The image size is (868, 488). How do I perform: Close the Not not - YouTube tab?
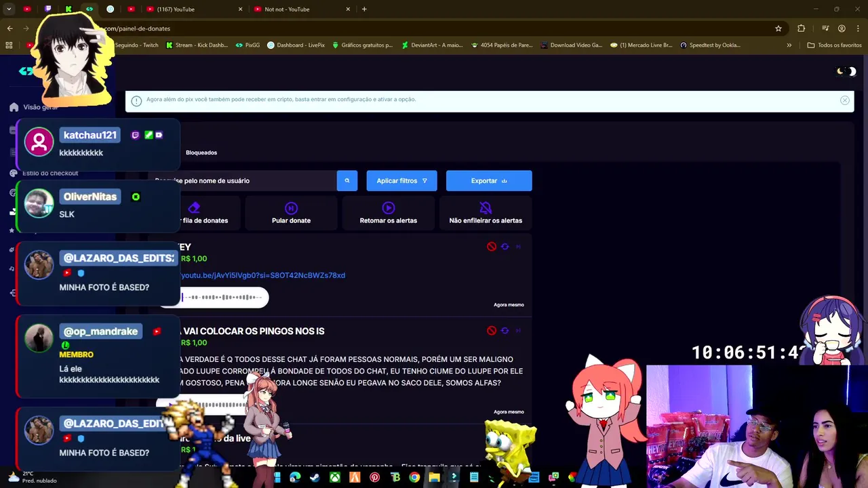click(x=349, y=9)
